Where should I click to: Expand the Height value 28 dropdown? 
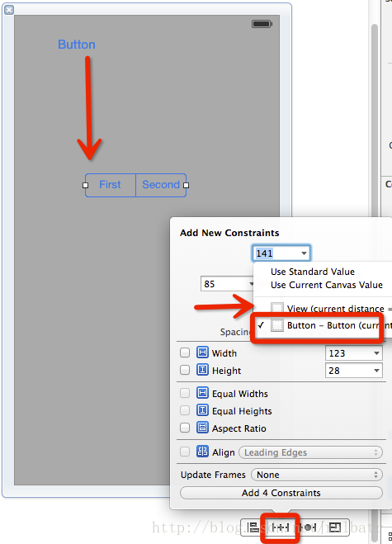click(x=376, y=371)
